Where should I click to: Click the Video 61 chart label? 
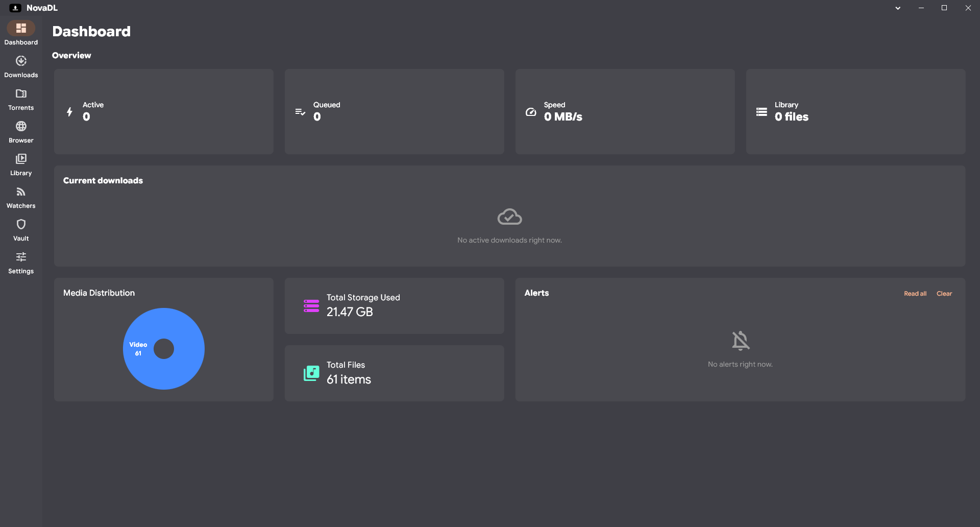pyautogui.click(x=138, y=349)
